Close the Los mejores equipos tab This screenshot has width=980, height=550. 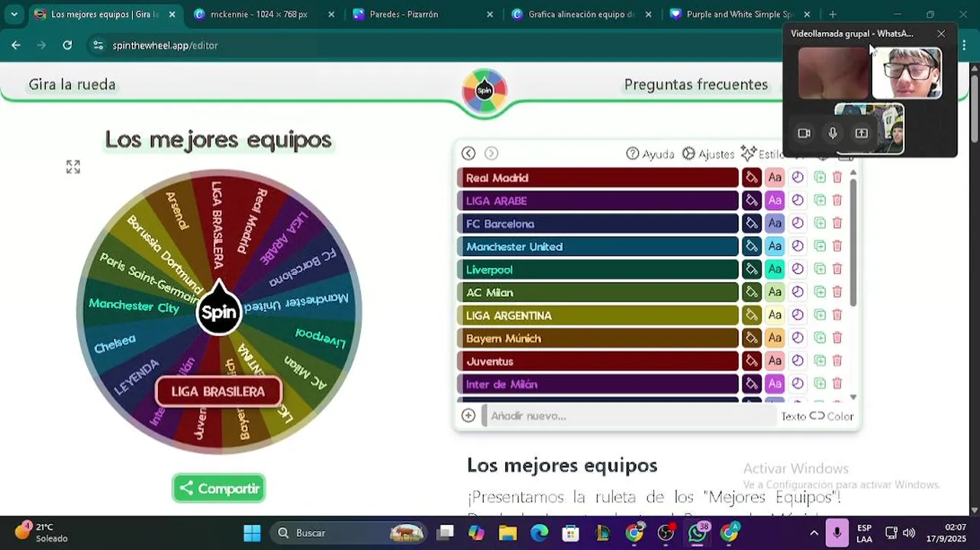click(x=172, y=14)
